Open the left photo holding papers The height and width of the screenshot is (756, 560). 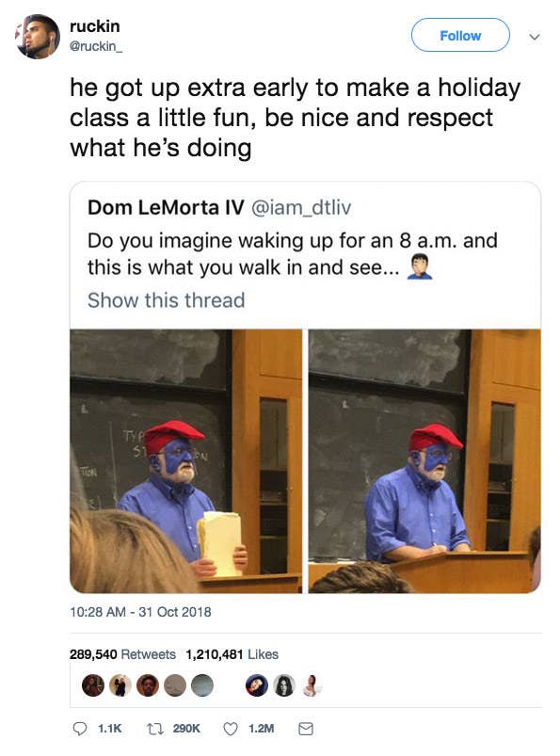(186, 461)
